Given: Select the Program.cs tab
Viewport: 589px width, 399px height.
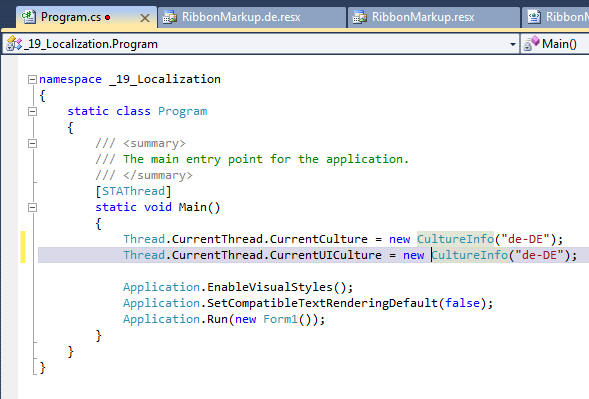Looking at the screenshot, I should (86, 17).
